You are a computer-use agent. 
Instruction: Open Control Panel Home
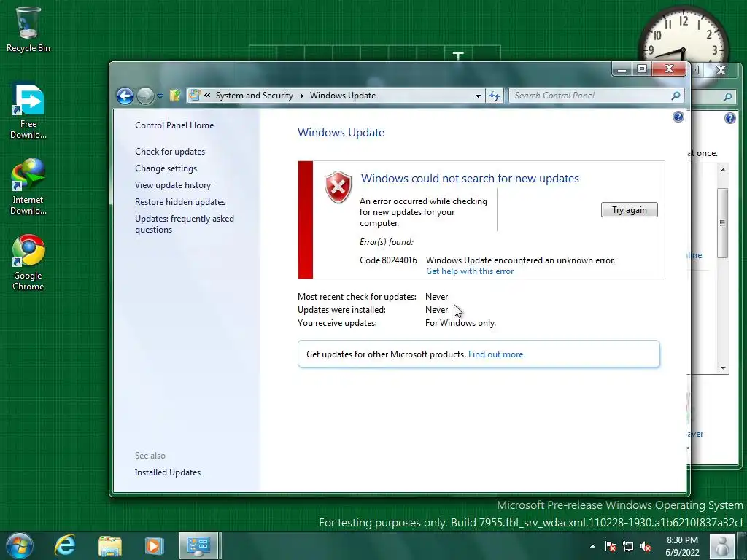(x=174, y=125)
